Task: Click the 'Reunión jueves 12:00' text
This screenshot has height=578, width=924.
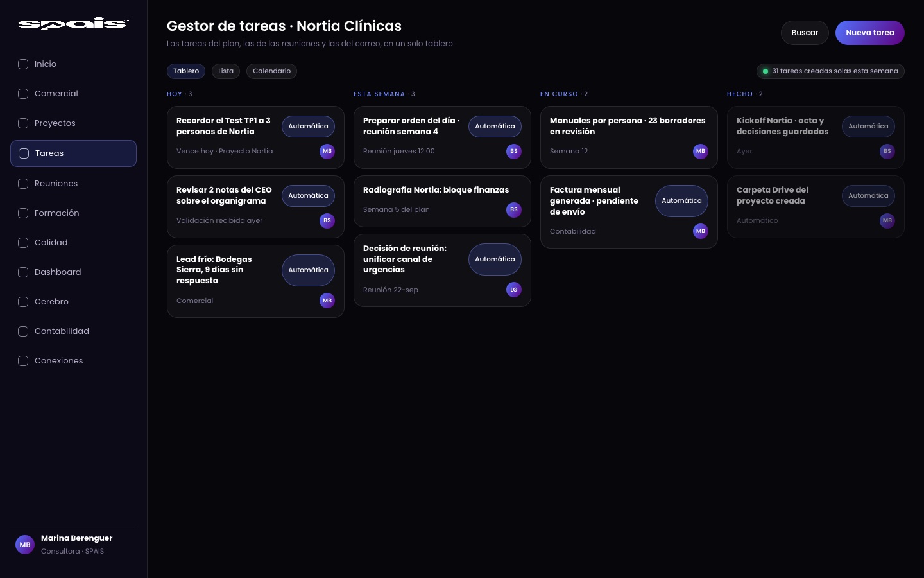Action: click(399, 152)
